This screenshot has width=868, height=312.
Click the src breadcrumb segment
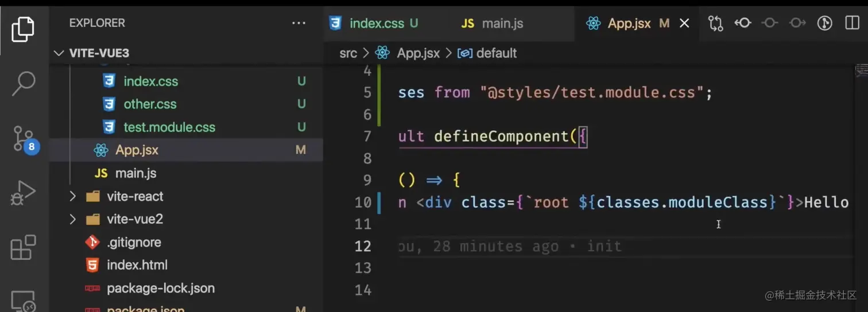click(348, 53)
